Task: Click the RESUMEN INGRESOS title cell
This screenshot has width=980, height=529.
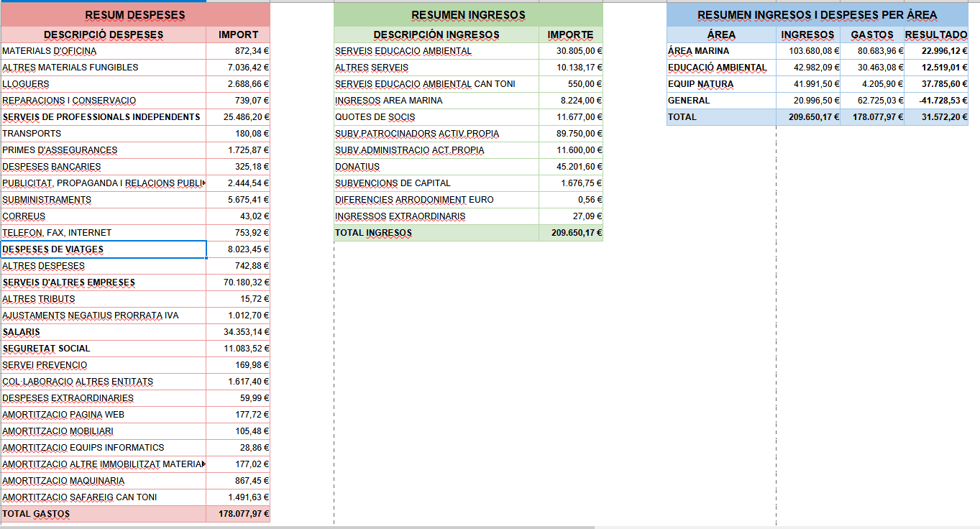Action: click(468, 15)
